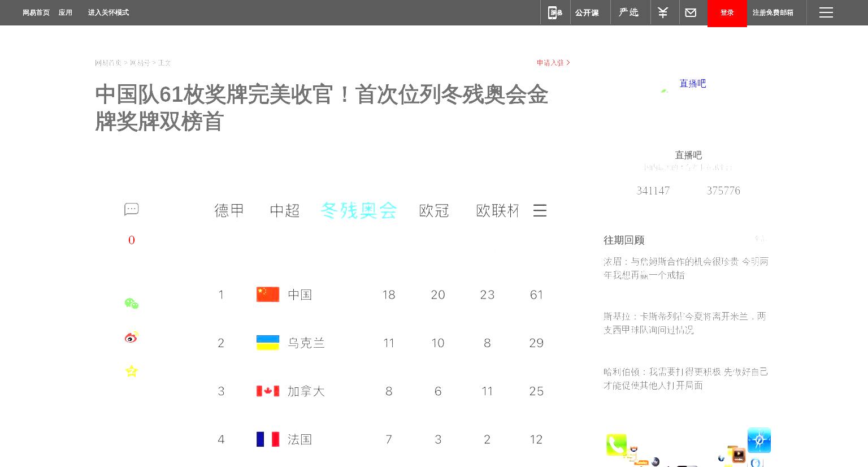Image resolution: width=868 pixels, height=467 pixels.
Task: Switch to the 欧冠 tab
Action: [x=434, y=211]
